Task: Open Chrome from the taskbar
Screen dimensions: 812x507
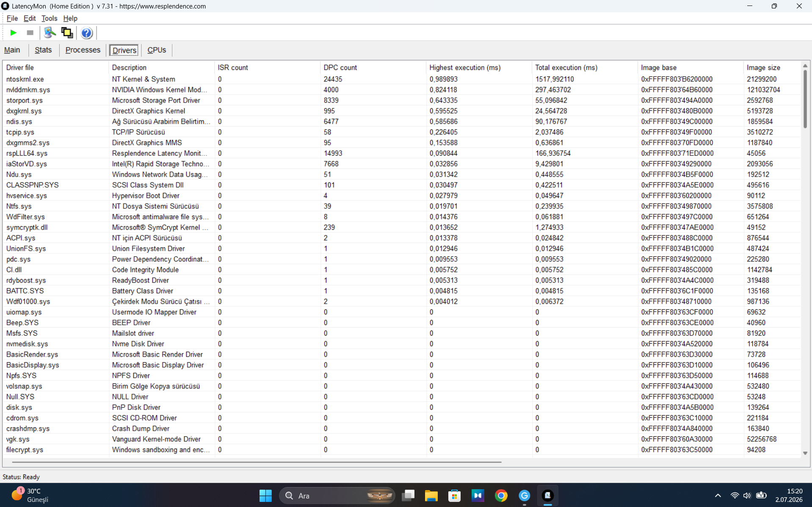Action: (x=501, y=496)
